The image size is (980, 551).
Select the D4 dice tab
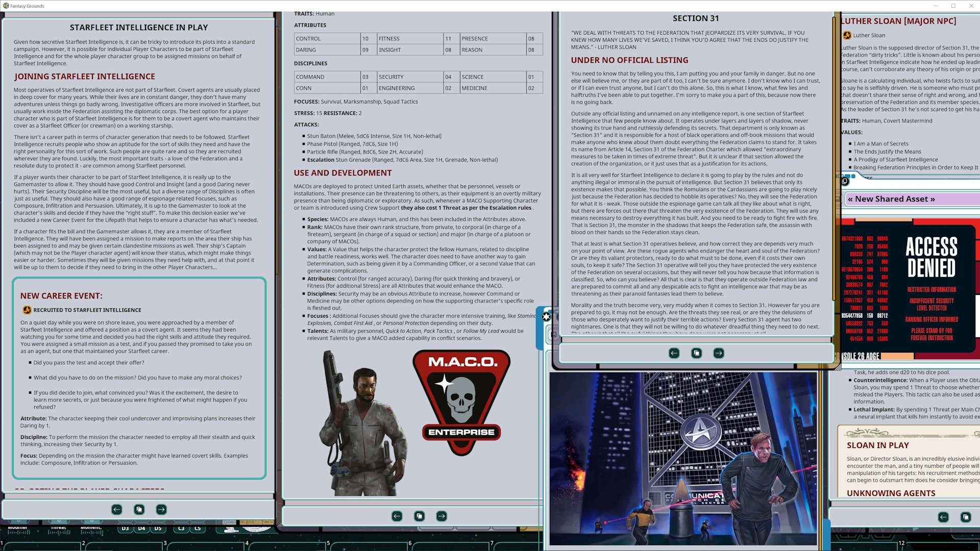click(141, 529)
